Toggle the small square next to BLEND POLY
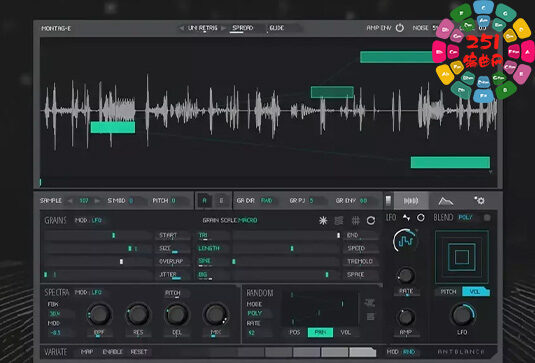 pos(487,217)
